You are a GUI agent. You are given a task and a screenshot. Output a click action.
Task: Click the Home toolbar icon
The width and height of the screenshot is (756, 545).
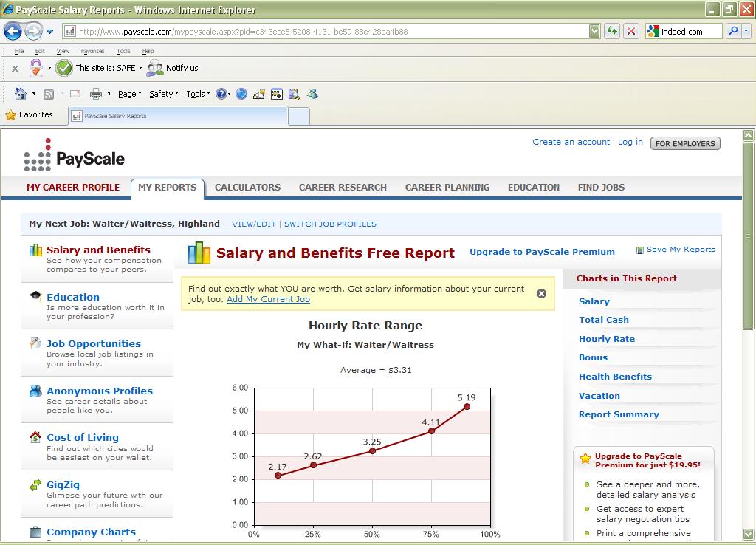point(20,94)
